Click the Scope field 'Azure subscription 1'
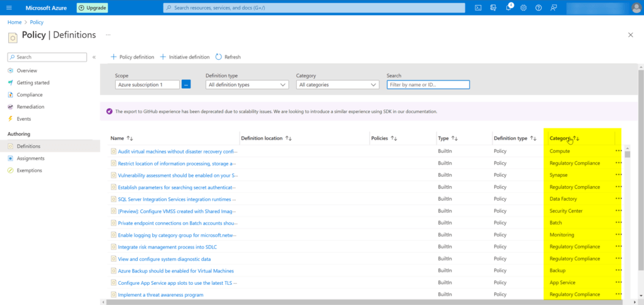This screenshot has height=305, width=644. pos(147,84)
